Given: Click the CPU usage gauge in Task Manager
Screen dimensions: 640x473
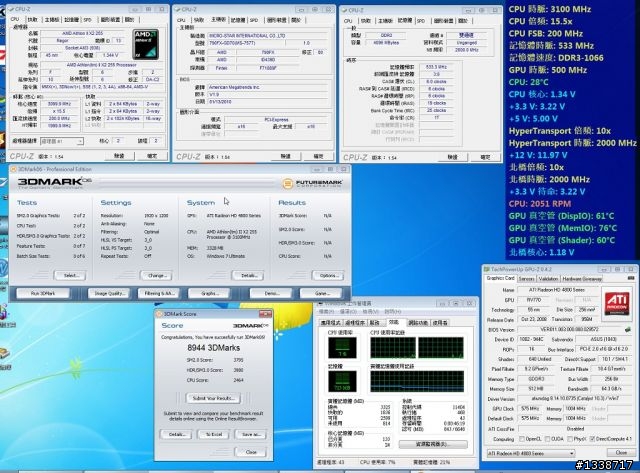Looking at the screenshot, I should (x=342, y=347).
